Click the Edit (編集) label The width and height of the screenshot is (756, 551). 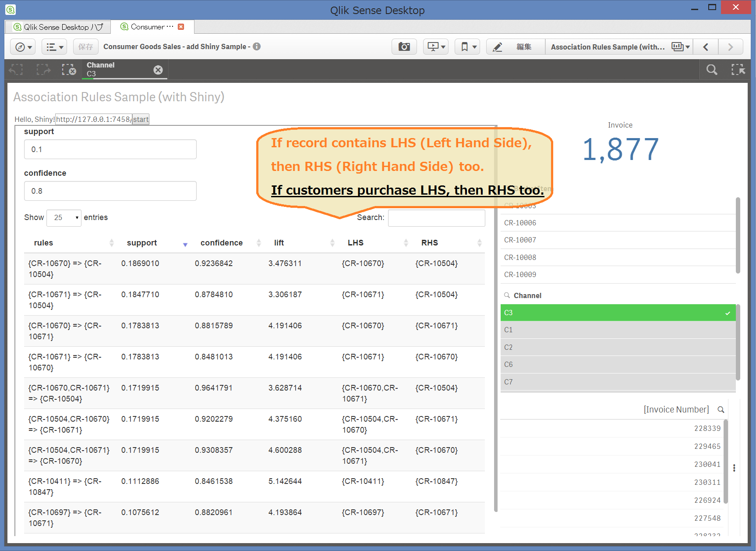pyautogui.click(x=524, y=47)
